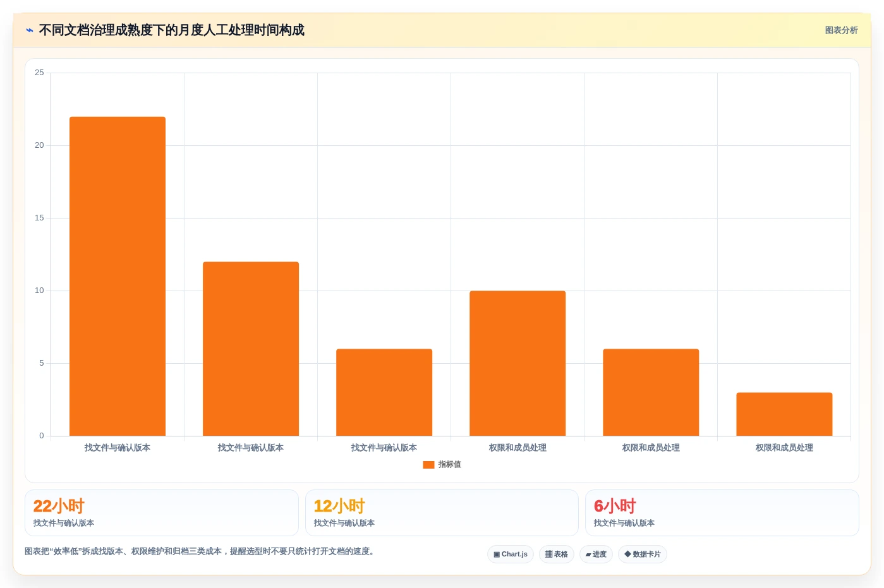
Task: Toggle the 指标值 legend color swatch
Action: [x=428, y=465]
